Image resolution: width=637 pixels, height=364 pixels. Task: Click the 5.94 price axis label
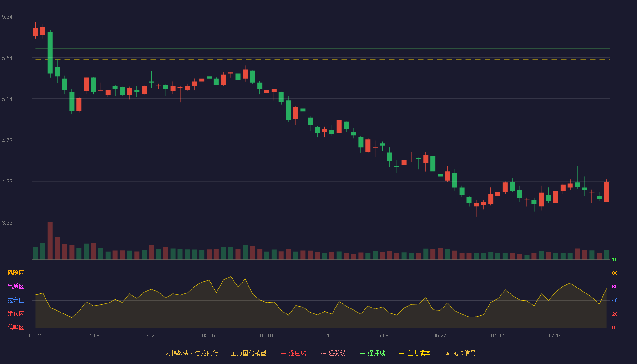pos(7,17)
